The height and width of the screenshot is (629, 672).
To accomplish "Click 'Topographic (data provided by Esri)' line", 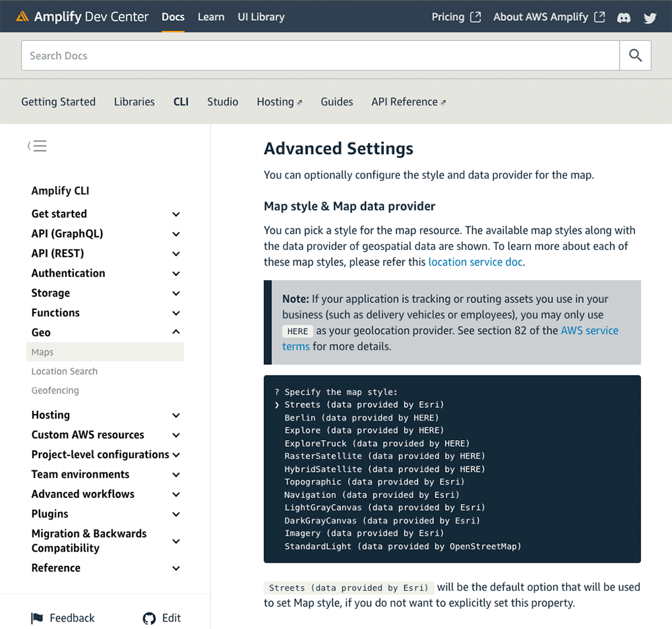I will [374, 482].
